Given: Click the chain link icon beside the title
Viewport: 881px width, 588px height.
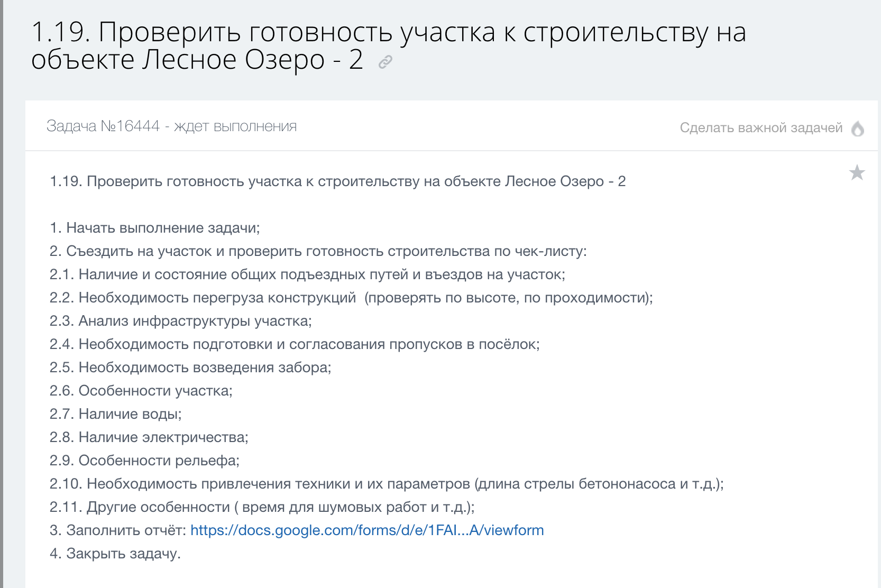Looking at the screenshot, I should point(386,62).
